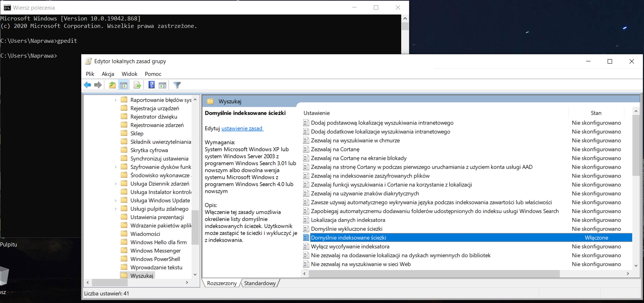Click Command Prompt scrollbar up arrow
Viewport: 644px width, 303px height.
pos(405,18)
